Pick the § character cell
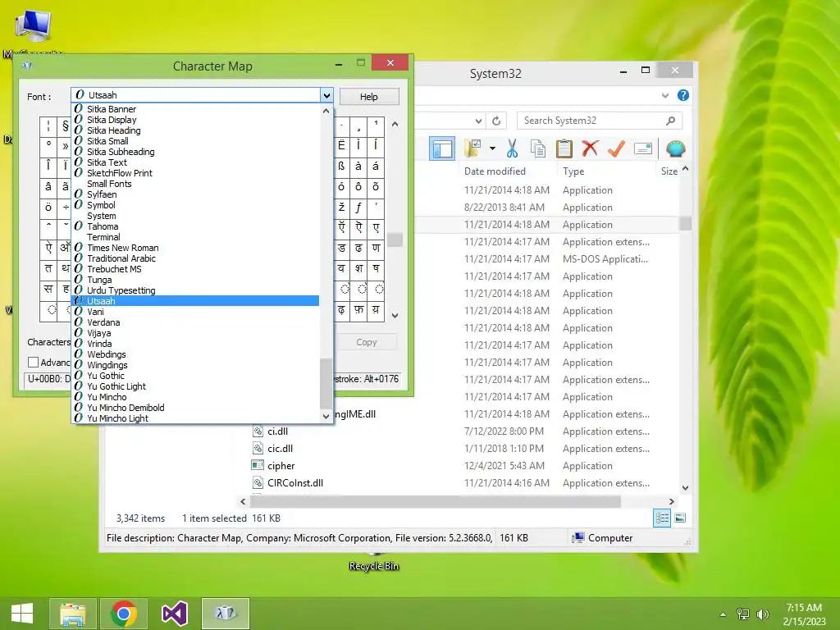The height and width of the screenshot is (630, 840). coord(66,126)
